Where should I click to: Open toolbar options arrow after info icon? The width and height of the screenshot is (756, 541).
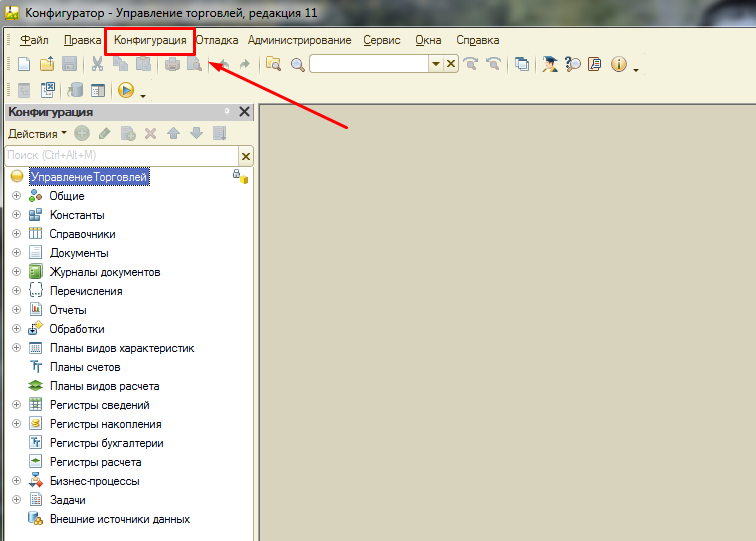coord(636,70)
